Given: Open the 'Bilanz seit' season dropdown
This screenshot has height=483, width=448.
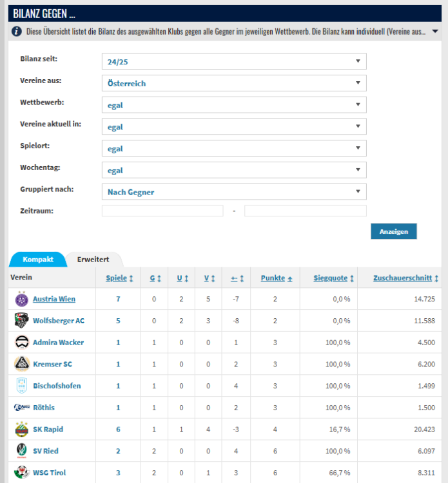Looking at the screenshot, I should coord(234,61).
